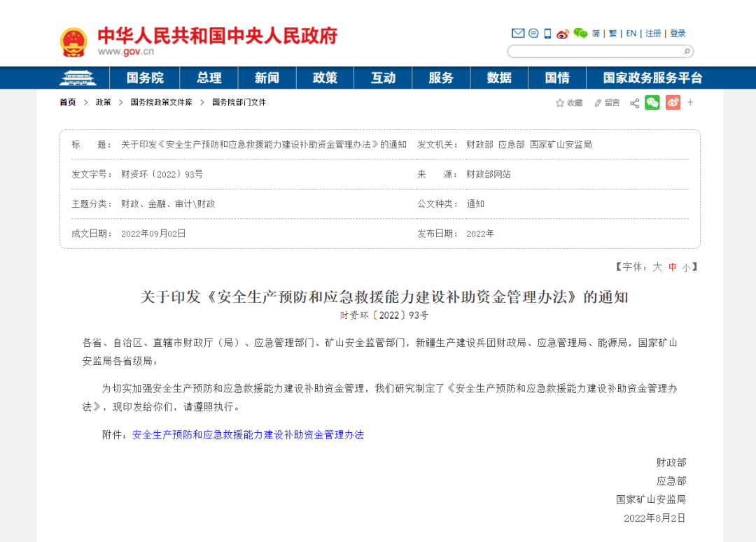
Task: Click the 登录 login link
Action: pos(678,34)
